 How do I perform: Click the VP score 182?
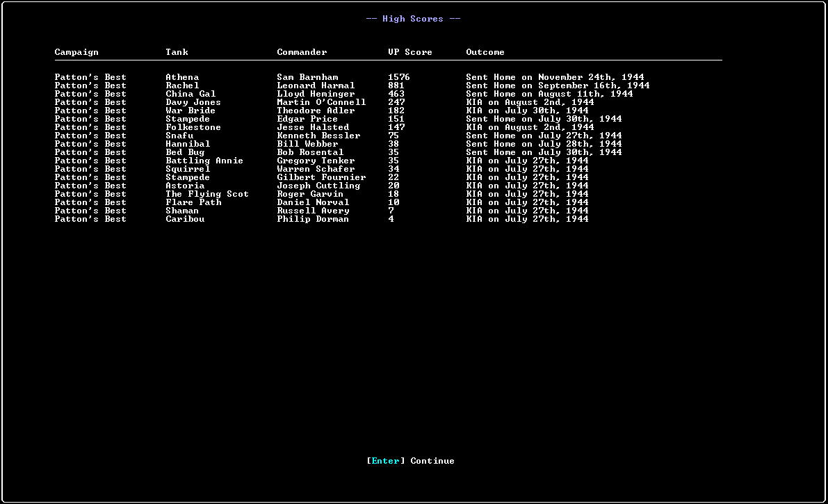pos(396,111)
